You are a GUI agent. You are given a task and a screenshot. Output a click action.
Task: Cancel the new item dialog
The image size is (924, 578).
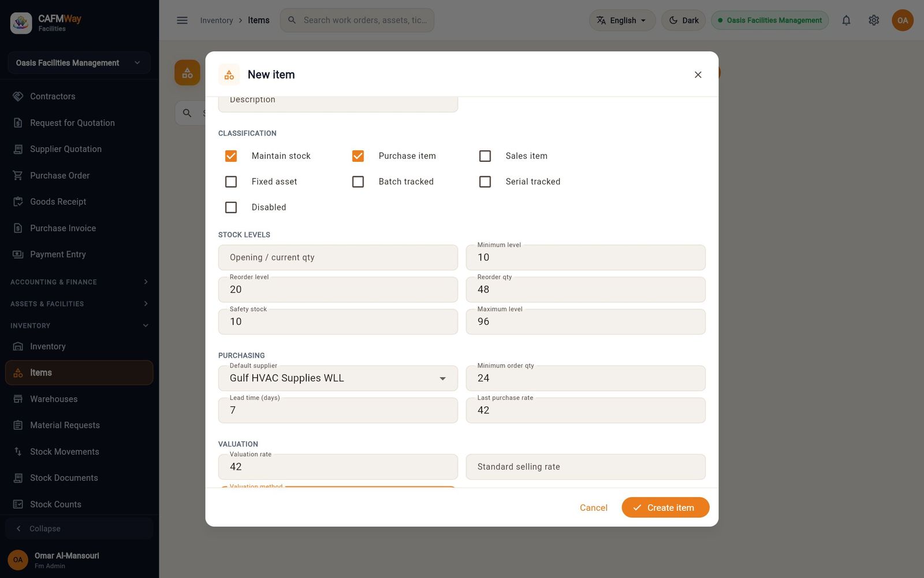[x=593, y=507]
